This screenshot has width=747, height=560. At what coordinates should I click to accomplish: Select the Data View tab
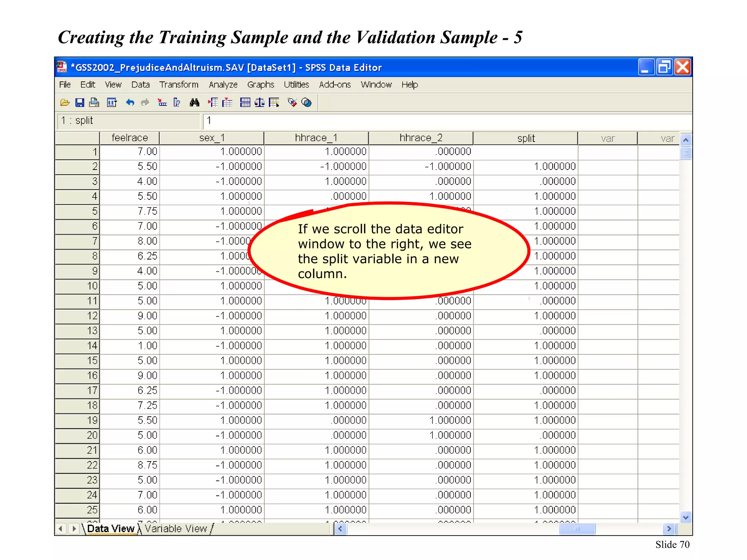[111, 528]
